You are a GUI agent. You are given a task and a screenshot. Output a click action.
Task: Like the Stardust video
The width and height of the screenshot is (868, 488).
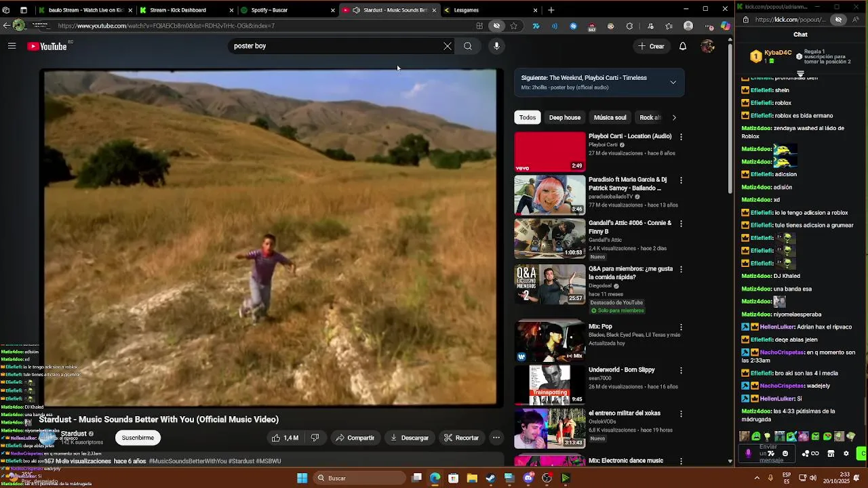tap(285, 438)
